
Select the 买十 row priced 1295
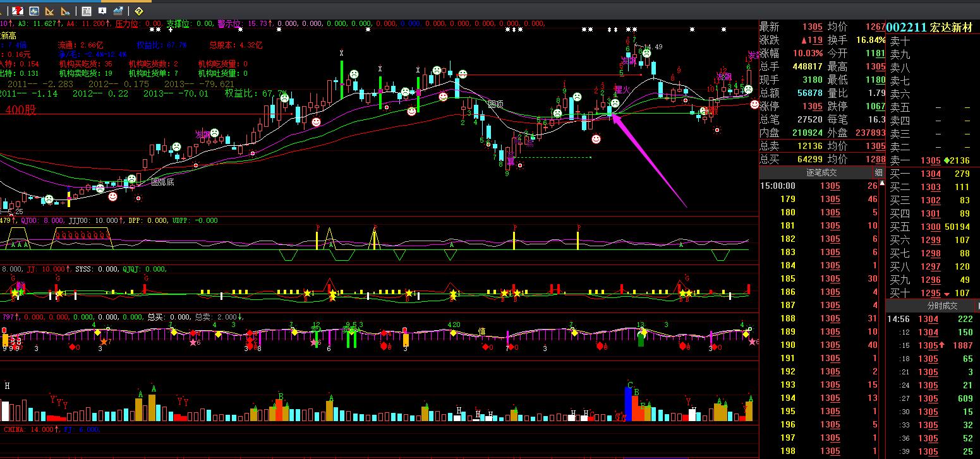tap(933, 293)
